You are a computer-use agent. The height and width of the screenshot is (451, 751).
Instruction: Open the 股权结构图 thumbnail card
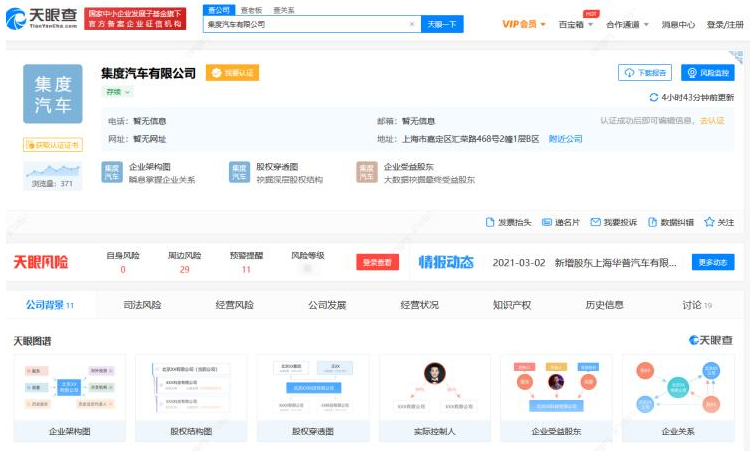pyautogui.click(x=191, y=398)
